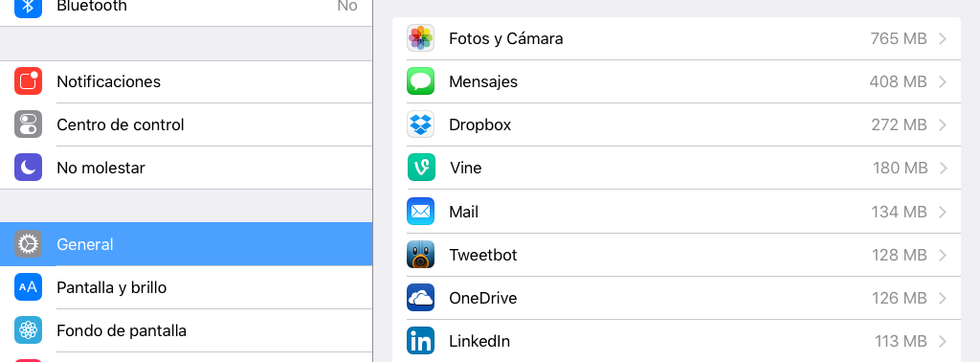Click the Mensajes app name
The image size is (980, 362).
click(x=483, y=82)
